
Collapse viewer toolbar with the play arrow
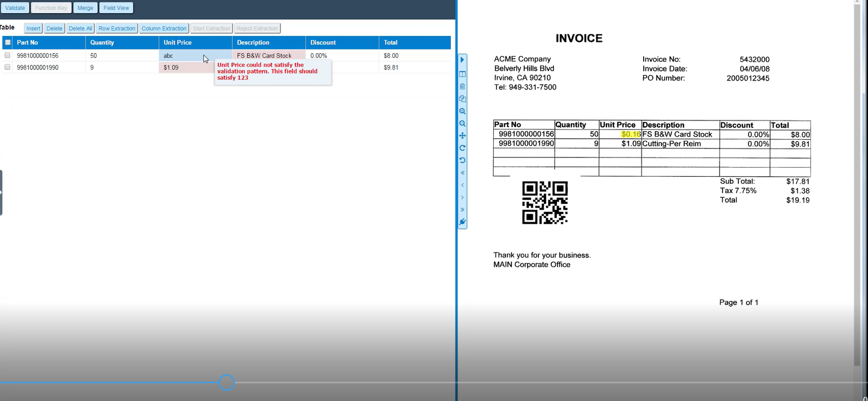pyautogui.click(x=462, y=60)
